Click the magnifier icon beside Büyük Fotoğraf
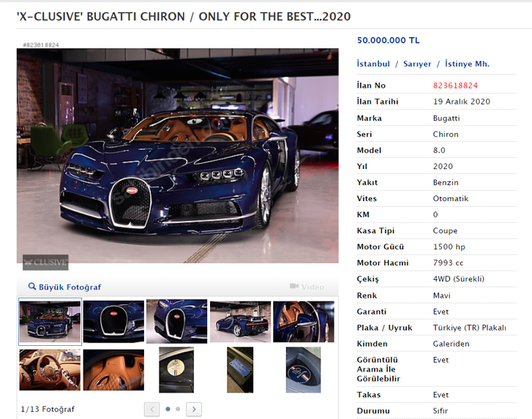The height and width of the screenshot is (419, 532). click(32, 287)
